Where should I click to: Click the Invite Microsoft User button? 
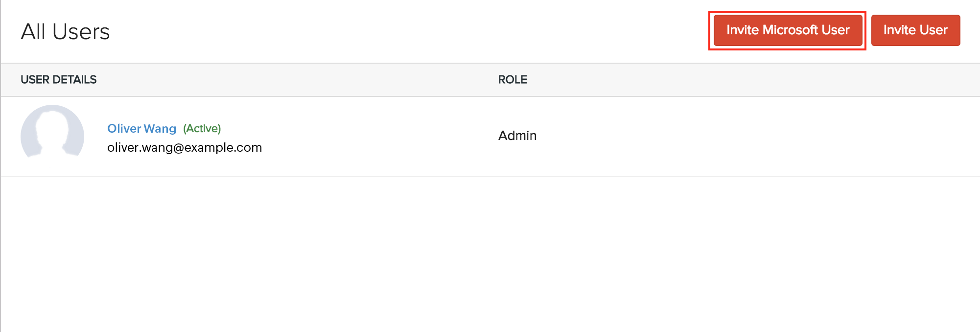(788, 30)
